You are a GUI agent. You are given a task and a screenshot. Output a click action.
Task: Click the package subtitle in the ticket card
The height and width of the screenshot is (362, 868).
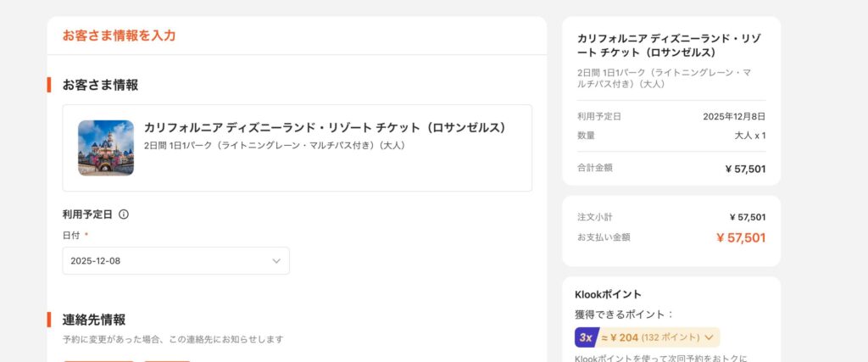click(x=275, y=145)
